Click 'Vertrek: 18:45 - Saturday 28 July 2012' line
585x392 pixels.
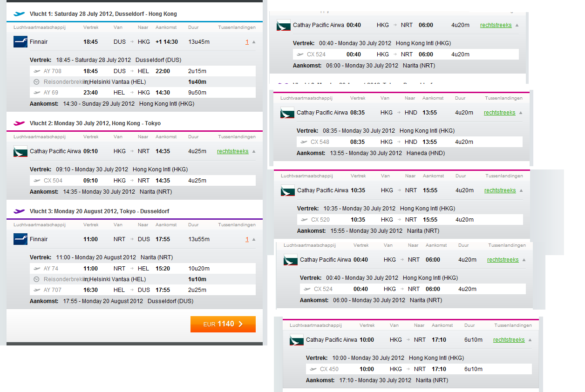[106, 60]
